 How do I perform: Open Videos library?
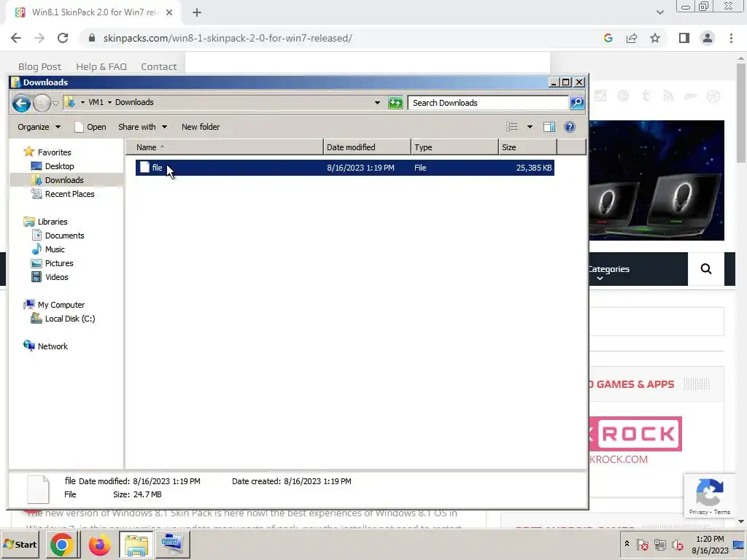point(56,276)
